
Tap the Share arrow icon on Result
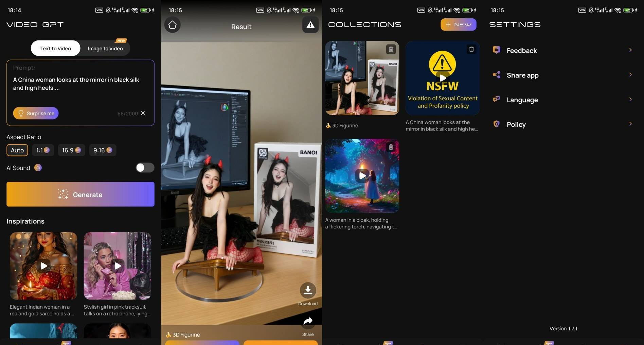[x=308, y=322]
